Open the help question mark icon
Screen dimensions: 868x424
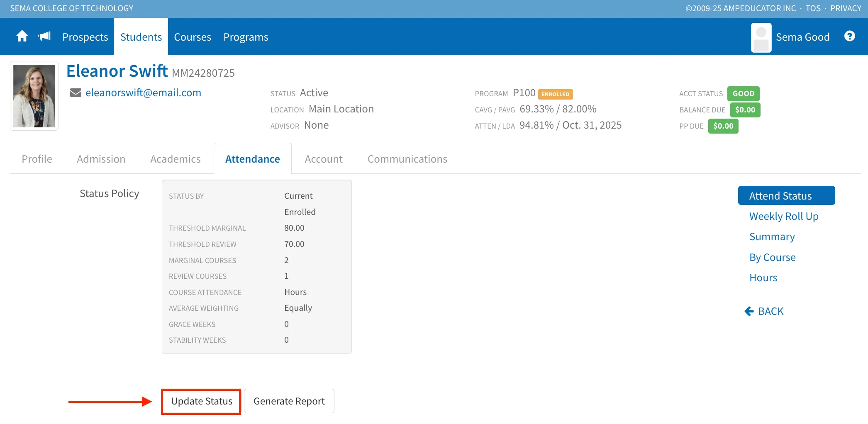click(x=849, y=37)
